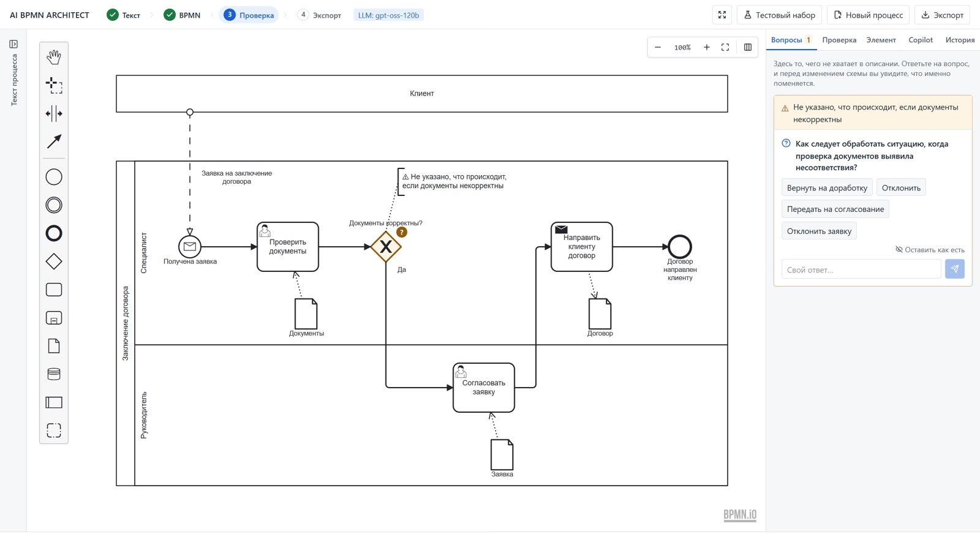The image size is (980, 534).
Task: Activate the global connect arrow tool
Action: [x=54, y=141]
